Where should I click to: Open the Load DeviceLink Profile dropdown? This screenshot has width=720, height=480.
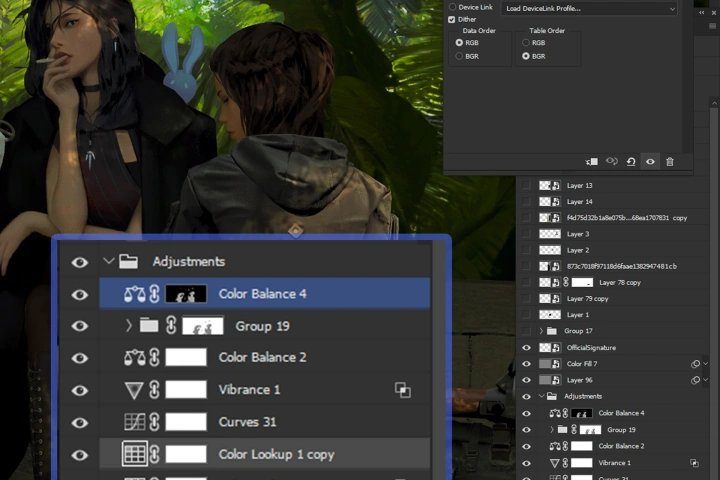tap(589, 9)
